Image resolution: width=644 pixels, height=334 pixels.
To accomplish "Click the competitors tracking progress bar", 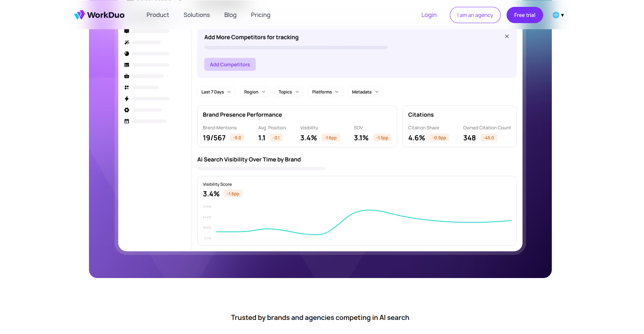I will (296, 48).
